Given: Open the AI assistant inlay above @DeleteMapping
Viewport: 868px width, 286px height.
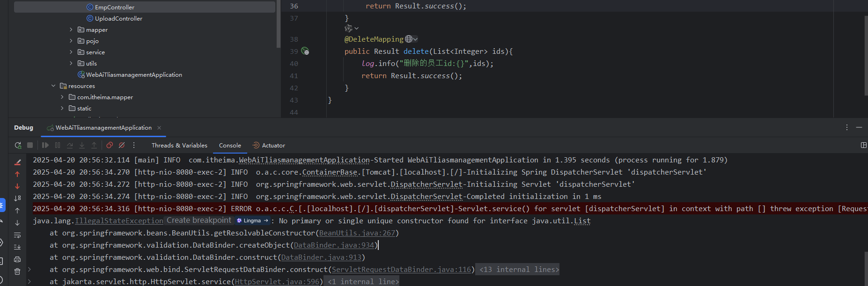Looking at the screenshot, I should tap(351, 29).
